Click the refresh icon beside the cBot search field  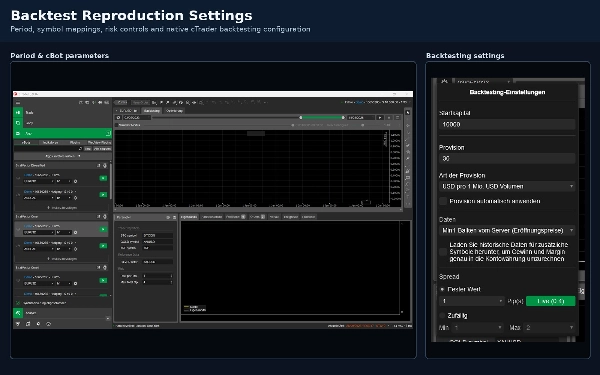[x=80, y=148]
